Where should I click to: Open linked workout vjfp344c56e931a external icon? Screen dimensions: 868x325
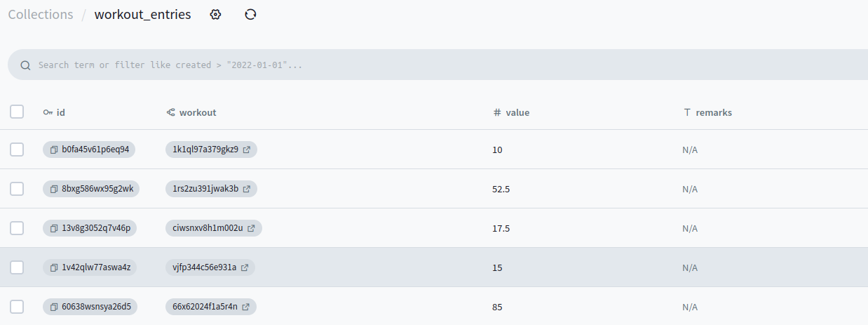pos(245,267)
